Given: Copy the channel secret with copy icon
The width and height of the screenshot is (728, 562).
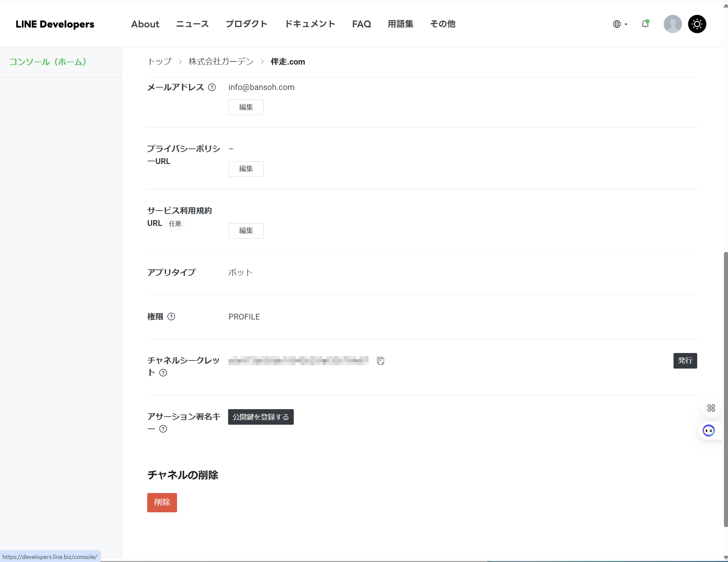Looking at the screenshot, I should tap(380, 361).
